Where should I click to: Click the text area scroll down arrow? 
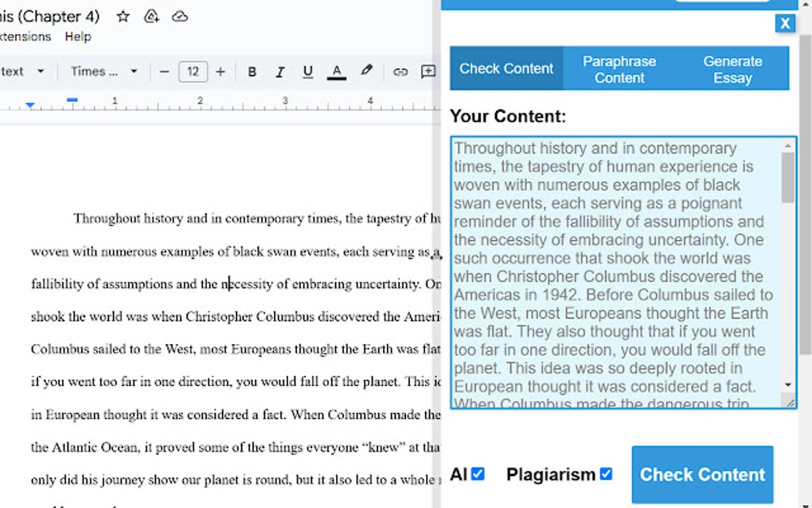(787, 385)
